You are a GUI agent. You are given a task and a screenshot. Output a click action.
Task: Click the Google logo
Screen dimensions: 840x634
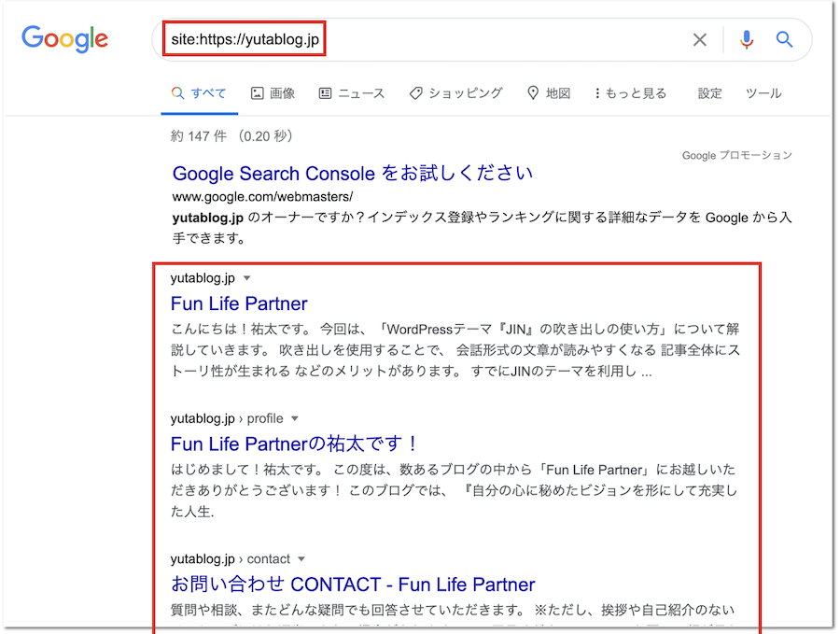pyautogui.click(x=65, y=39)
